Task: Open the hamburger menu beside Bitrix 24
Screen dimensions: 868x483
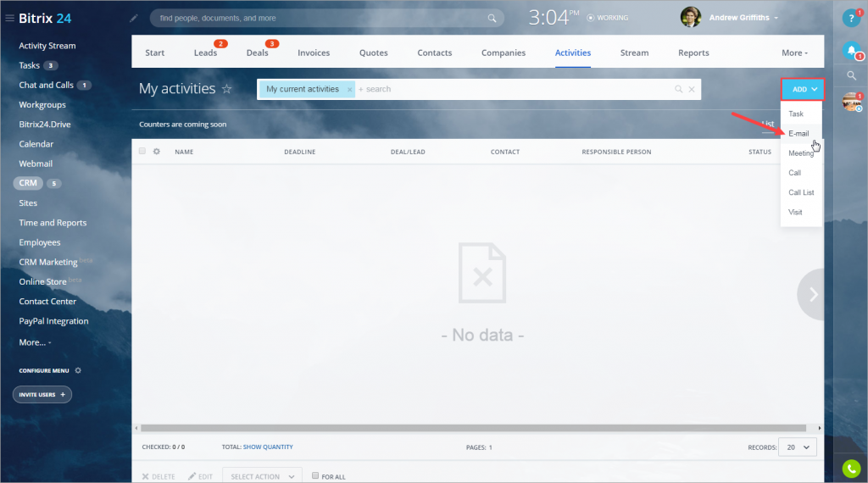Action: click(9, 19)
